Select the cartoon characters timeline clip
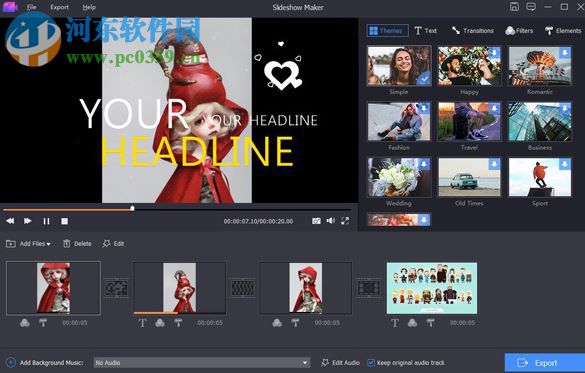This screenshot has height=373, width=585. pos(432,288)
